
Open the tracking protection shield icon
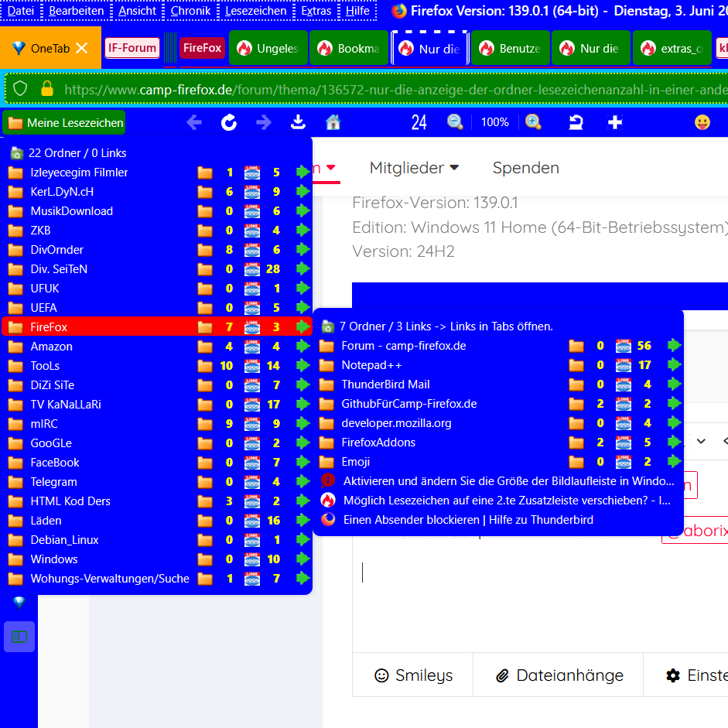20,88
